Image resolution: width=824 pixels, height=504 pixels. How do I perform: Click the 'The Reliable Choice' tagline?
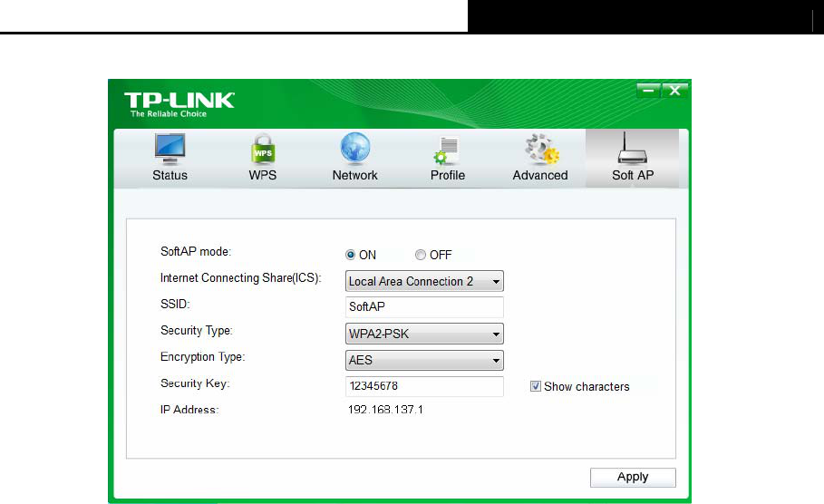(169, 114)
